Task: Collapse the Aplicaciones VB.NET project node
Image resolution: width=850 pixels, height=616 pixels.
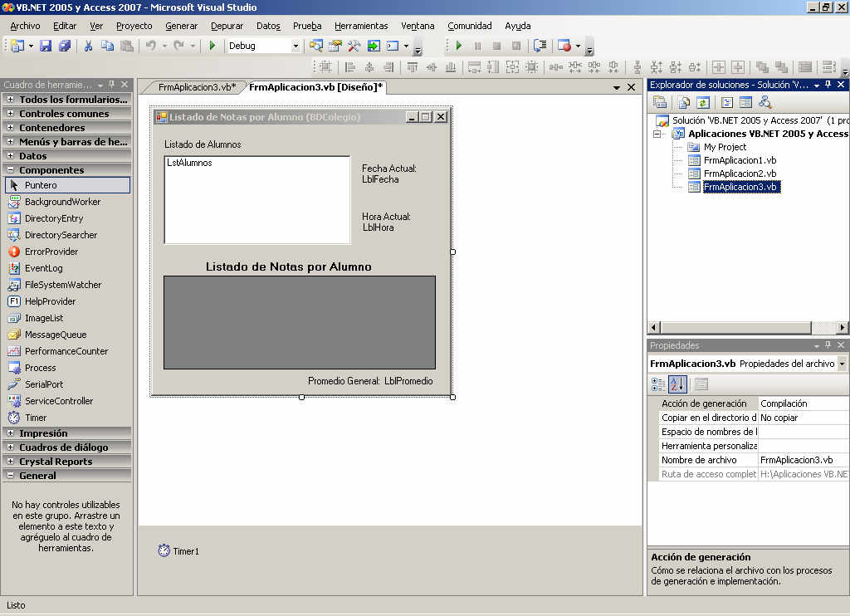Action: coord(657,134)
